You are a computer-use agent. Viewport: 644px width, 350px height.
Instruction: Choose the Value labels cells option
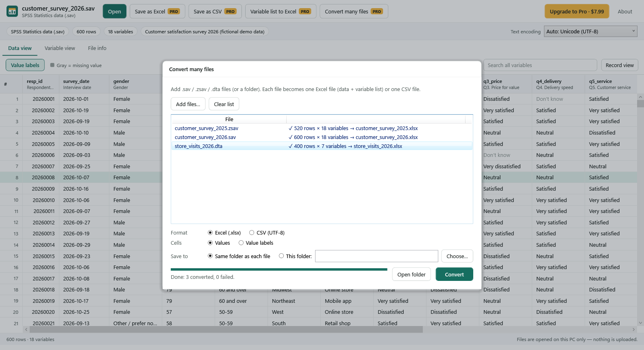point(256,243)
